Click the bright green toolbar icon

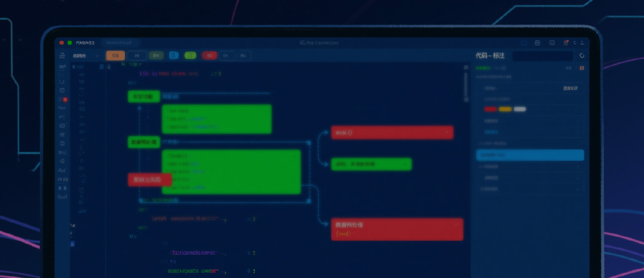pyautogui.click(x=190, y=55)
